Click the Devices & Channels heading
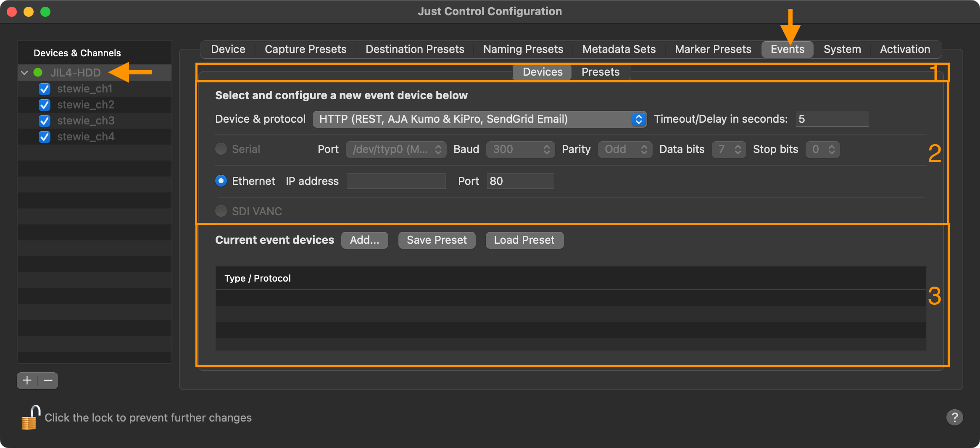Image resolution: width=980 pixels, height=448 pixels. click(77, 53)
